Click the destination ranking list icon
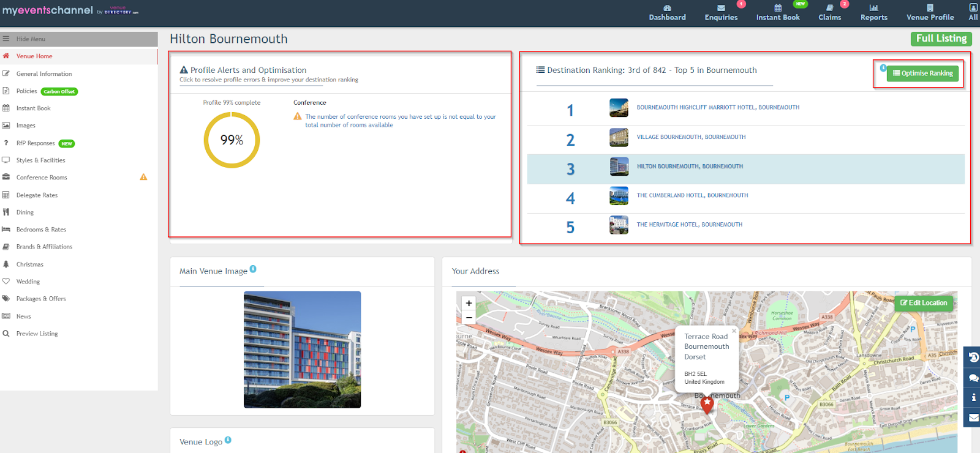Screen dimensions: 980x453 [540, 70]
